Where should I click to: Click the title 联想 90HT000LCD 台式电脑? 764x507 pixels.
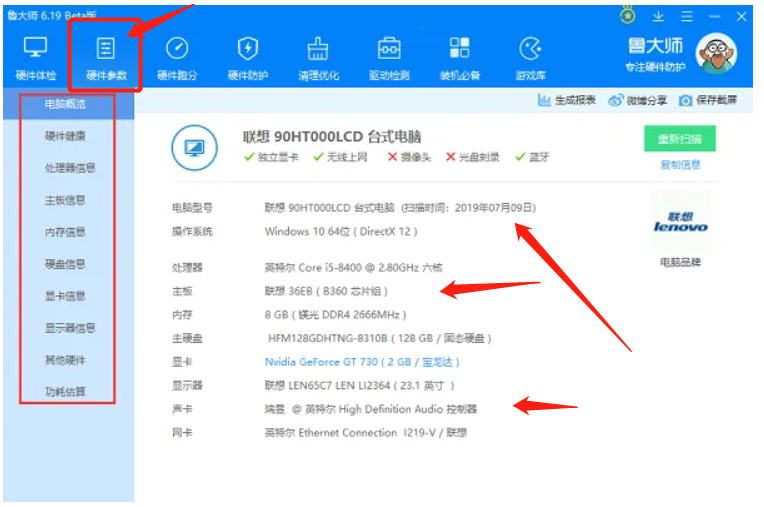332,137
